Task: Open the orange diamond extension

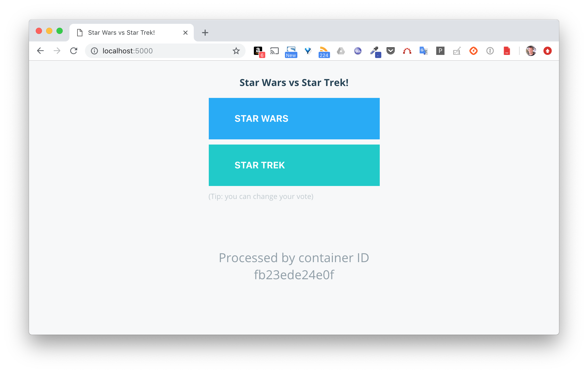Action: [473, 51]
